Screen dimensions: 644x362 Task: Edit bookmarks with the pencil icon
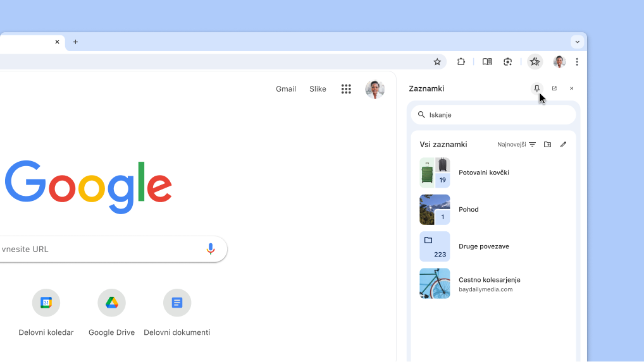(x=563, y=144)
